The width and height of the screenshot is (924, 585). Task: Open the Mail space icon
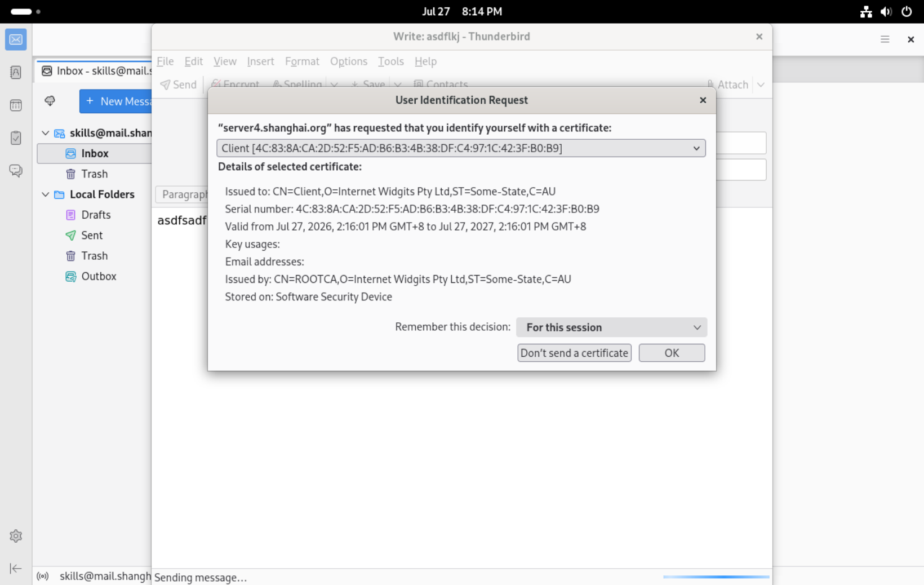[16, 39]
